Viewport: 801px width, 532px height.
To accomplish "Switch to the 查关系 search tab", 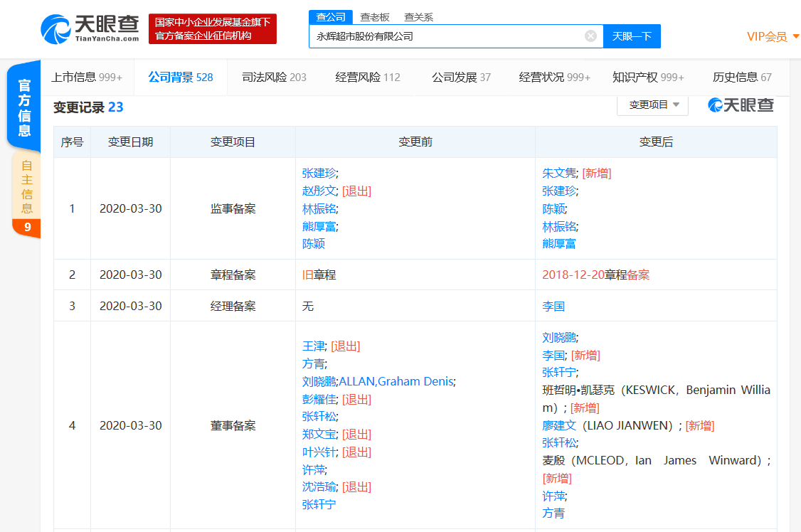I will [x=418, y=17].
